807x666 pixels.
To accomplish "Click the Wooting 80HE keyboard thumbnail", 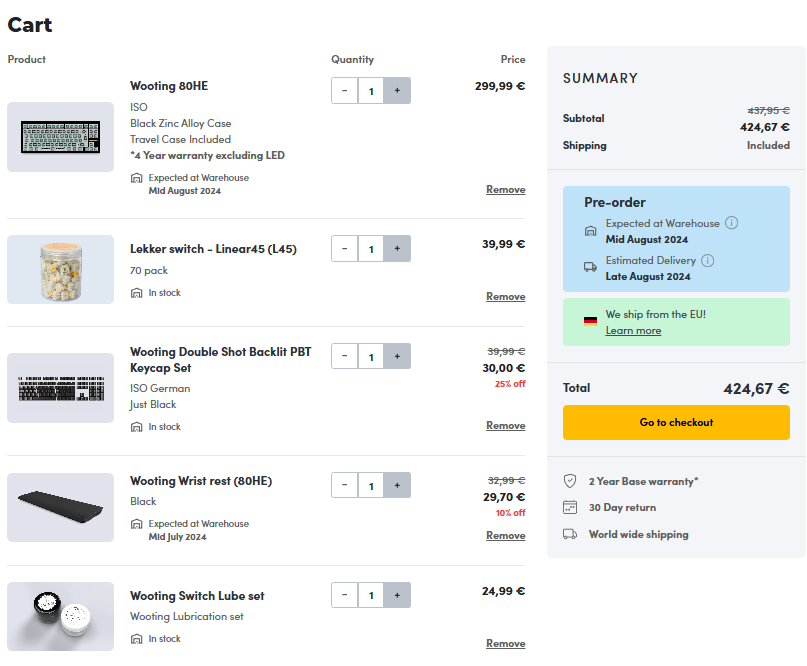I will 60,137.
